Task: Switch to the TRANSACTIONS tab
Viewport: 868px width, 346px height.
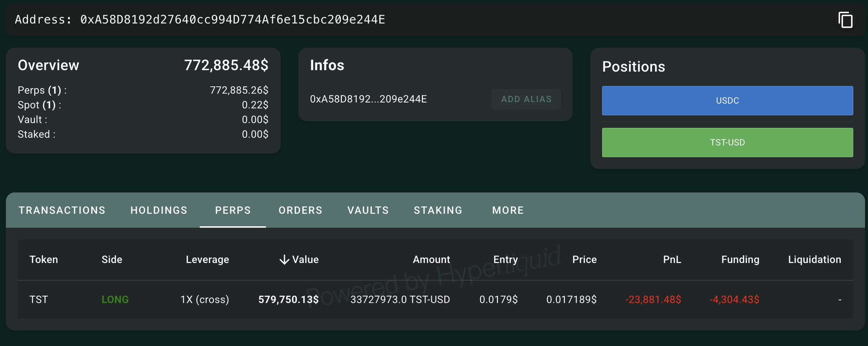Action: [x=62, y=210]
